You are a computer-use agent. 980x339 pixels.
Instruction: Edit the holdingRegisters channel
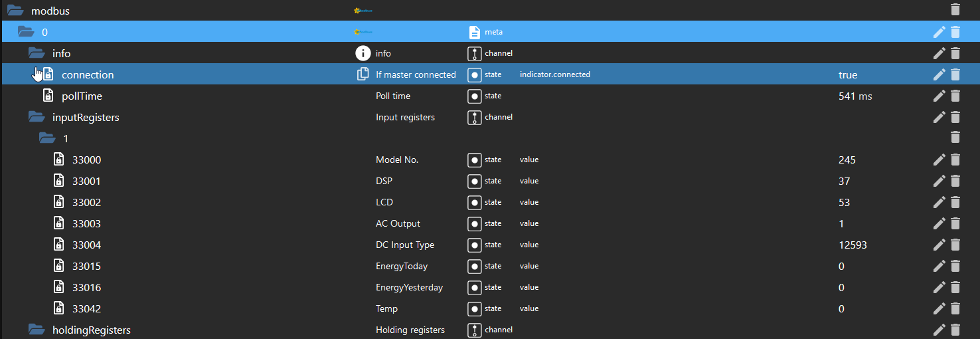coord(939,329)
